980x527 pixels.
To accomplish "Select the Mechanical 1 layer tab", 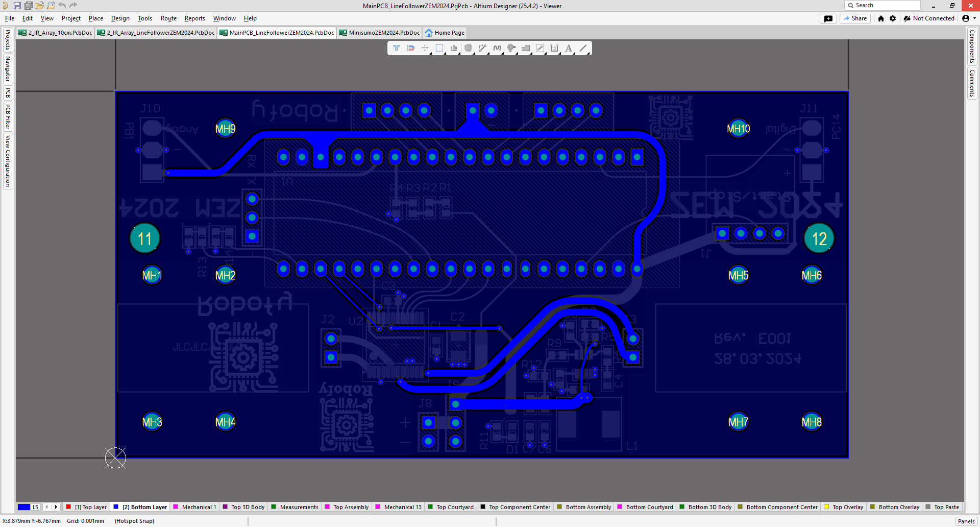I will click(x=195, y=507).
